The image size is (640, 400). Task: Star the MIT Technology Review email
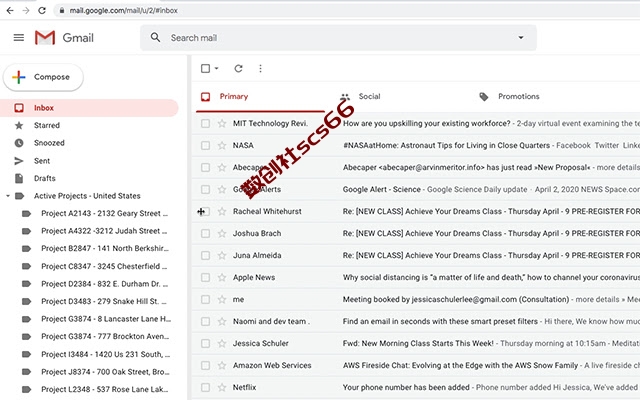click(222, 123)
